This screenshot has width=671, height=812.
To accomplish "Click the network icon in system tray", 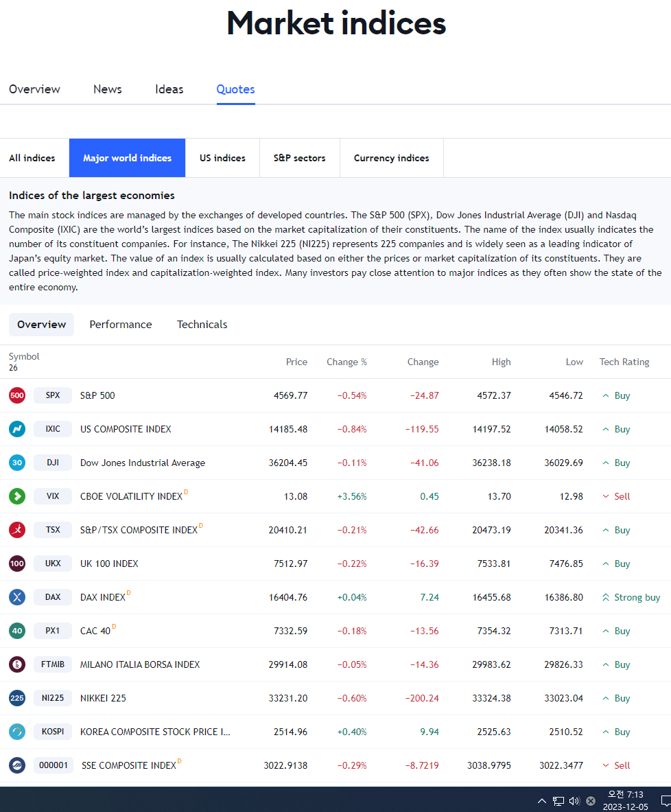I will point(558,801).
